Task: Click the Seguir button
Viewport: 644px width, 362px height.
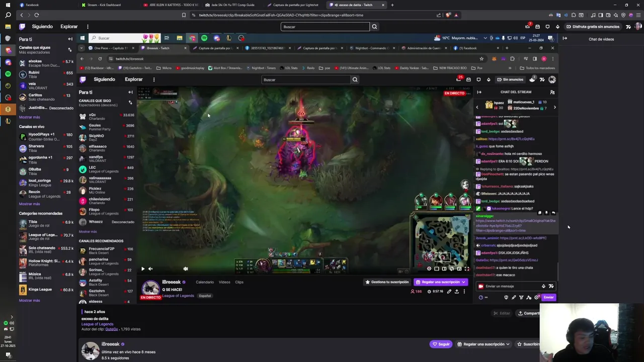Action: pyautogui.click(x=441, y=344)
